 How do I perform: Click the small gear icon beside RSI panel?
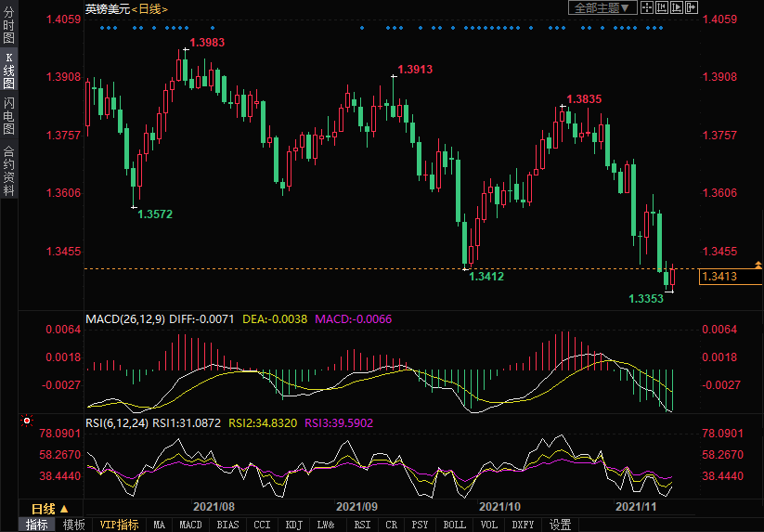25,421
